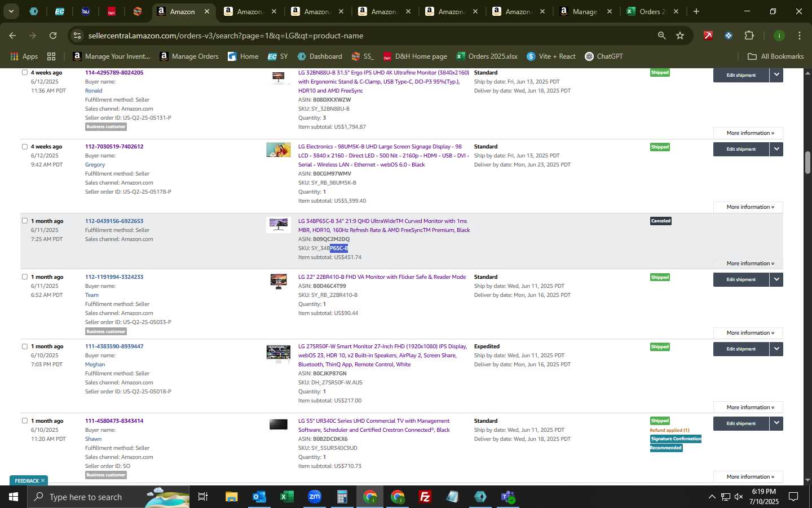Open LG 22" 22BR410-B monitor product link

382,277
